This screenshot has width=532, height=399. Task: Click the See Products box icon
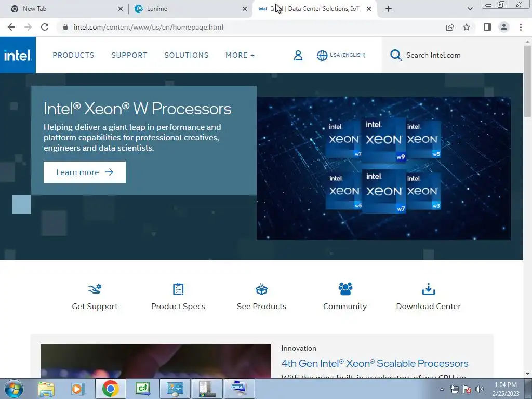tap(262, 289)
